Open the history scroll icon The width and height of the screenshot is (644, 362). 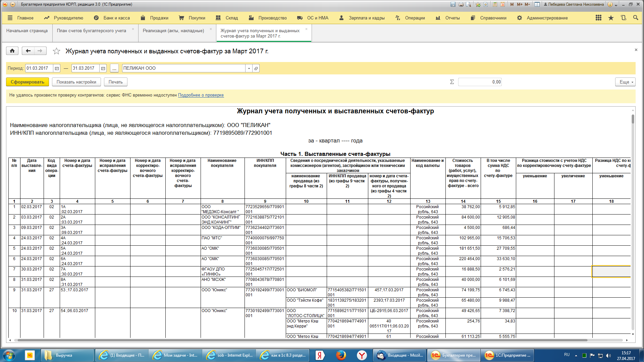click(623, 18)
